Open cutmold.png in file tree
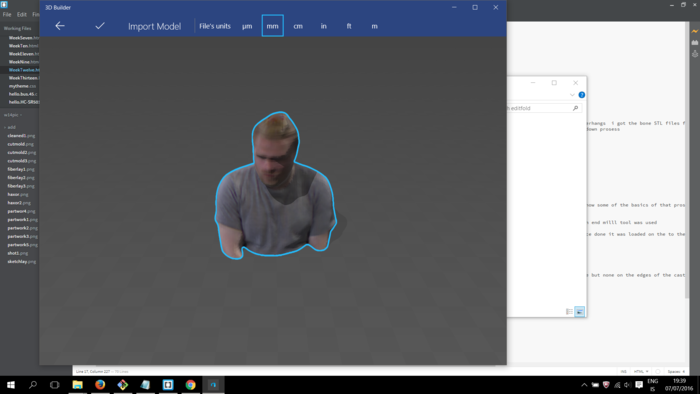700x394 pixels. tap(21, 144)
